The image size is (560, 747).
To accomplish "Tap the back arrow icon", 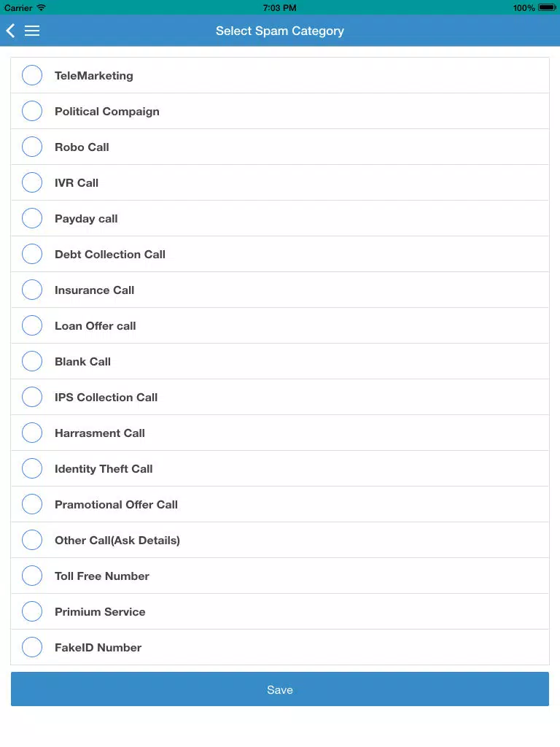I will click(x=10, y=31).
